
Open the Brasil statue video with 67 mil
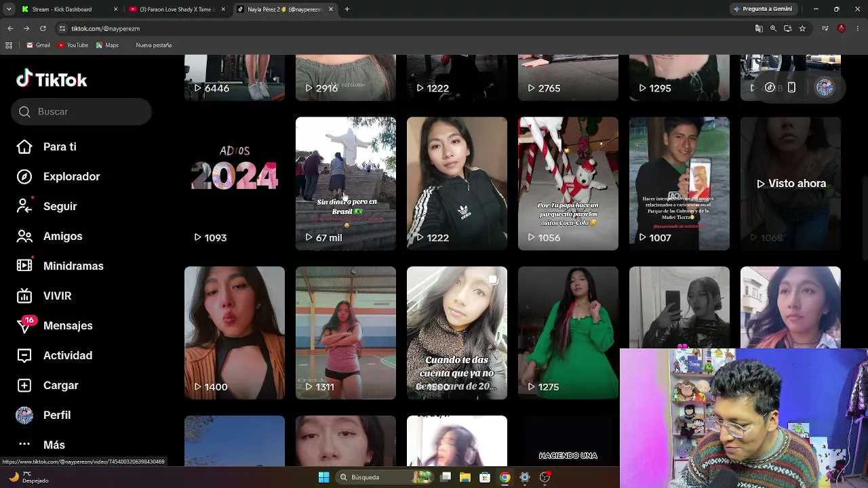(x=346, y=184)
